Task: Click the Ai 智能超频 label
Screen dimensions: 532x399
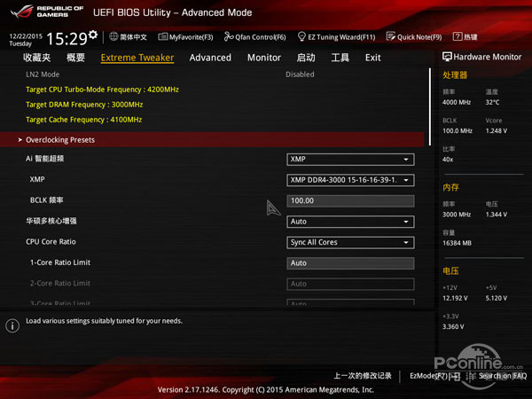Action: (45, 159)
